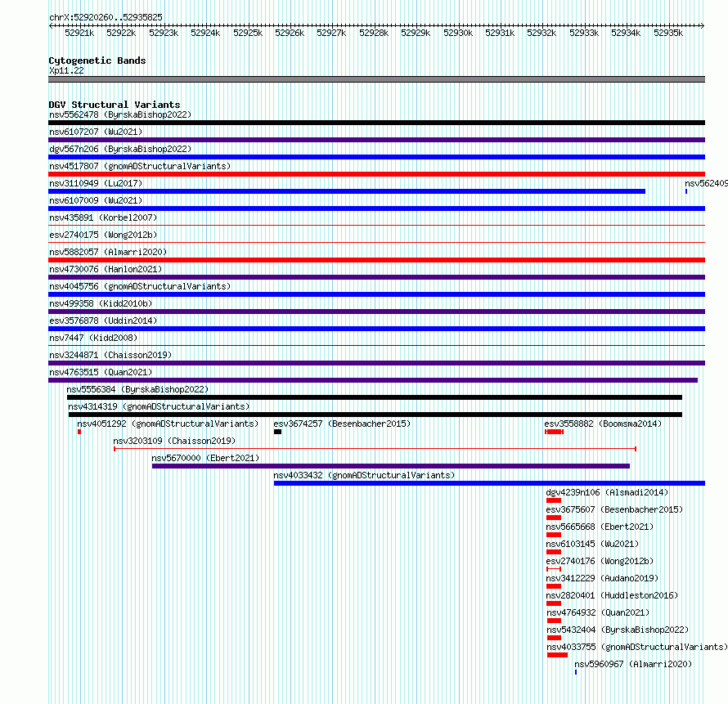
Task: Click the blue bar under nsv4033432
Action: pos(489,483)
